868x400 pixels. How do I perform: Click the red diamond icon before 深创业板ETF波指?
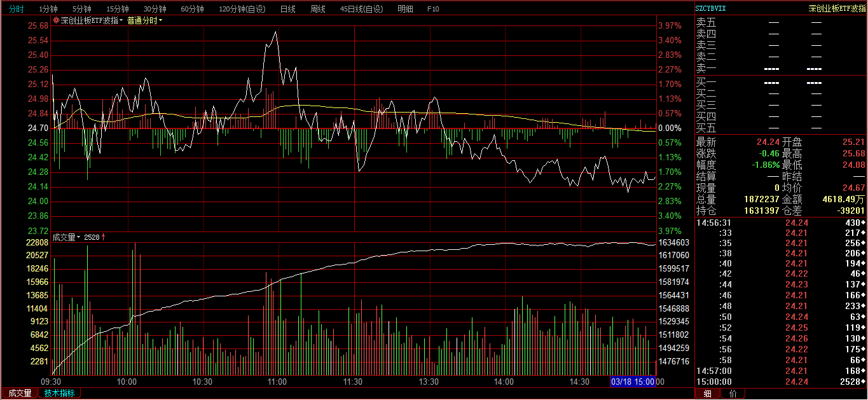[56, 20]
